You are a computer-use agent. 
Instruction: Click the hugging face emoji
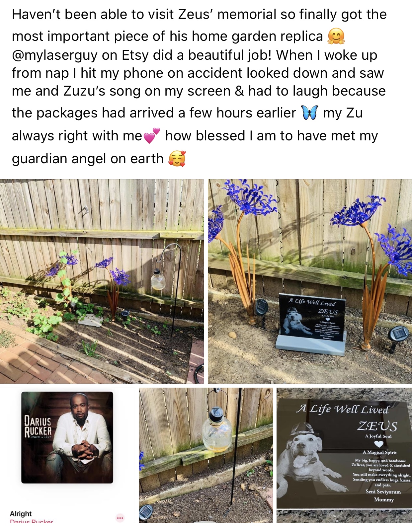pyautogui.click(x=336, y=36)
